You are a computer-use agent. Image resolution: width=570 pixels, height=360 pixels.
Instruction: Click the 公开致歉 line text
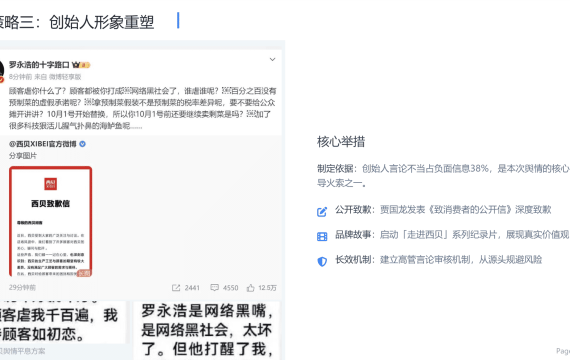tap(443, 210)
